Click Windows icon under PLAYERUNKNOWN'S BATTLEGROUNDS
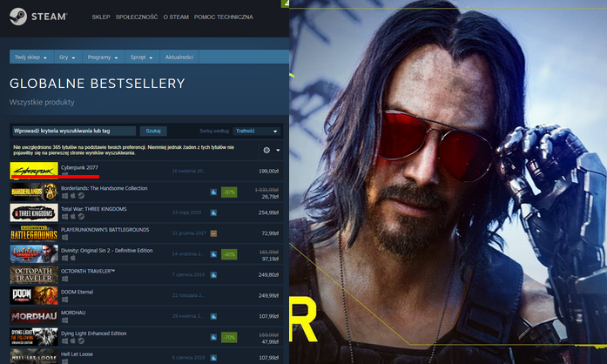607x364 pixels. coord(64,237)
